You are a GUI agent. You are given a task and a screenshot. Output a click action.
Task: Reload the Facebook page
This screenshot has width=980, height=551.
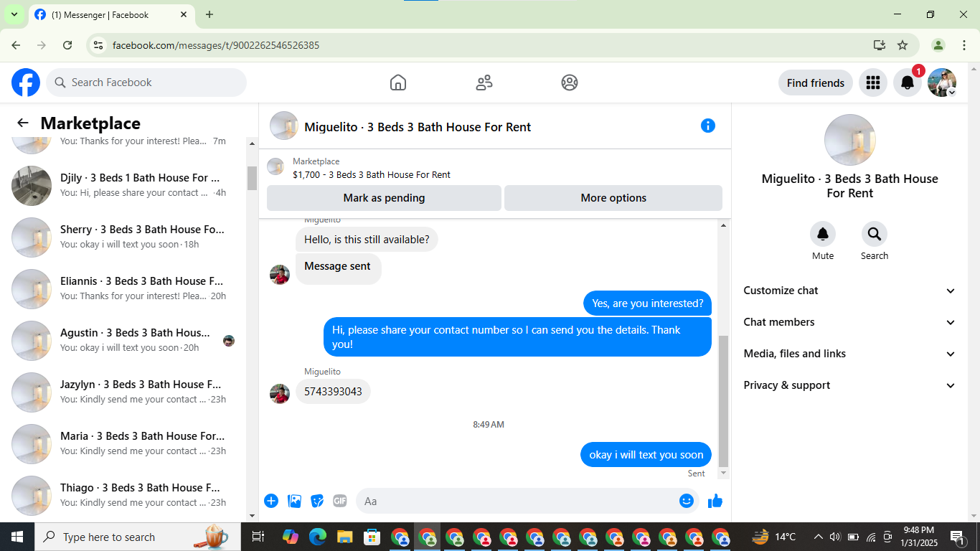pos(67,45)
